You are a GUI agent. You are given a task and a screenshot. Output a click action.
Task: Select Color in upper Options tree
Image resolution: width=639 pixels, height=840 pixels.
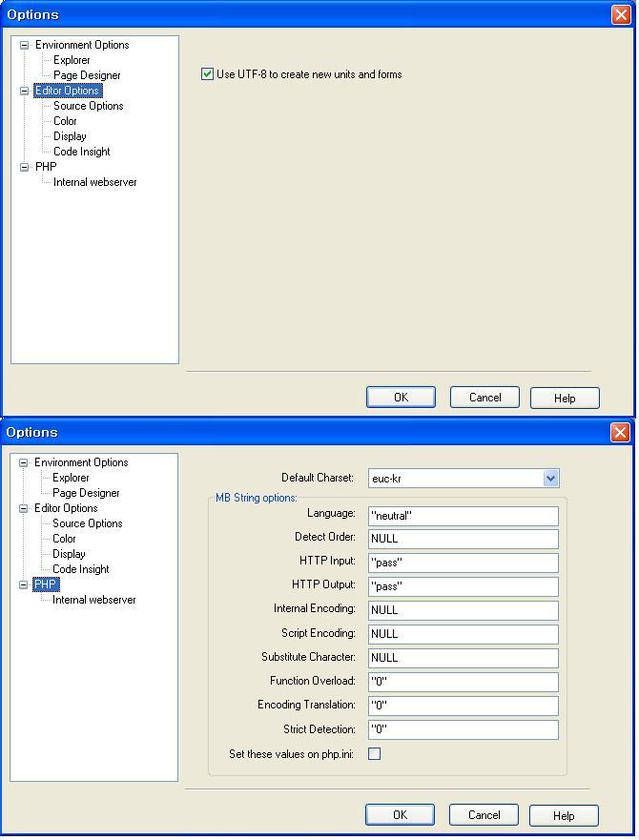pos(65,121)
